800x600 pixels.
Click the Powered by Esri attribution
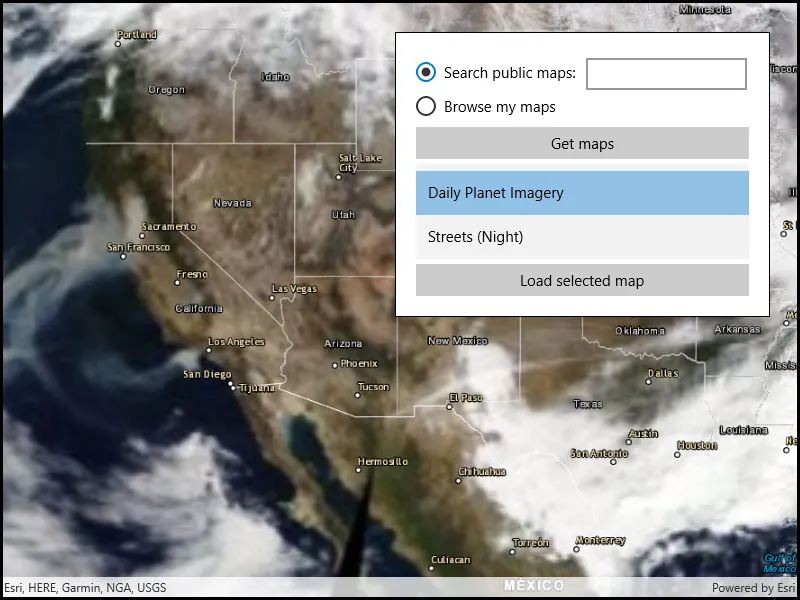(754, 588)
